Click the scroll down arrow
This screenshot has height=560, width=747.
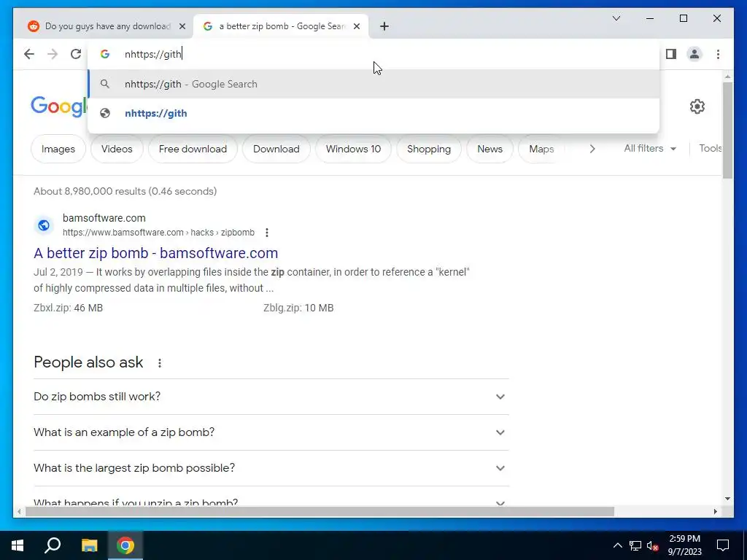pos(727,499)
